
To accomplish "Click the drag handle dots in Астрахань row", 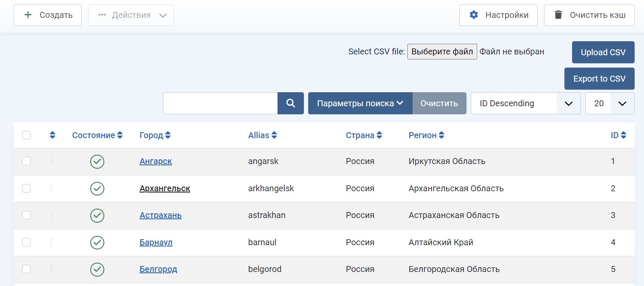I will coord(52,215).
